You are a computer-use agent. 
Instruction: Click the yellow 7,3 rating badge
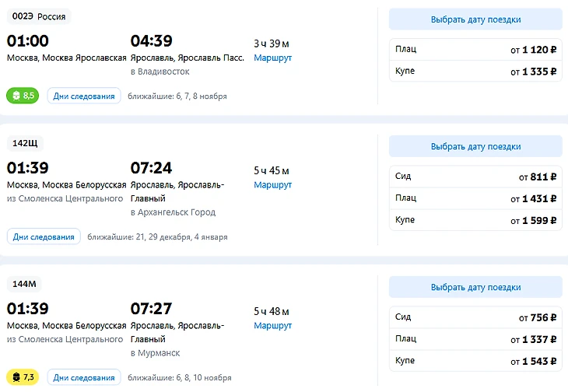[x=23, y=377]
